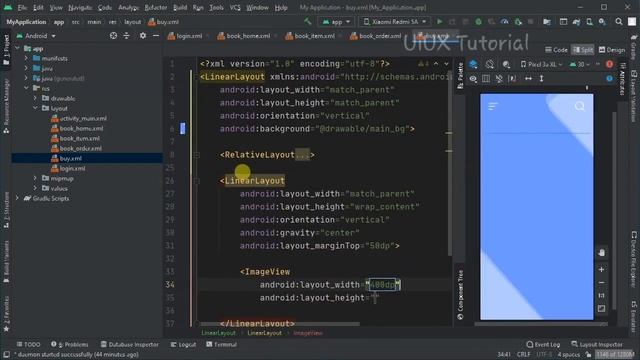The image size is (640, 360).
Task: Open the API 30 version dropdown
Action: 580,64
